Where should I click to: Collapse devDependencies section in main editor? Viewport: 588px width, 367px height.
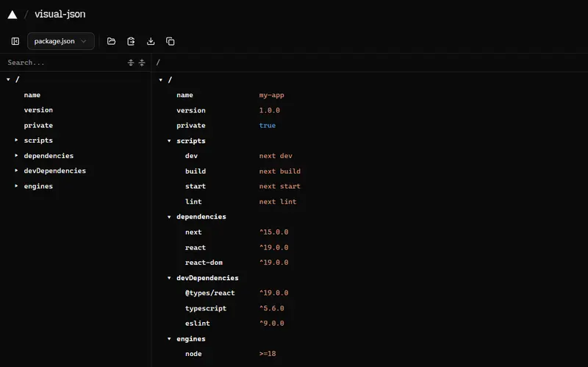pos(169,278)
